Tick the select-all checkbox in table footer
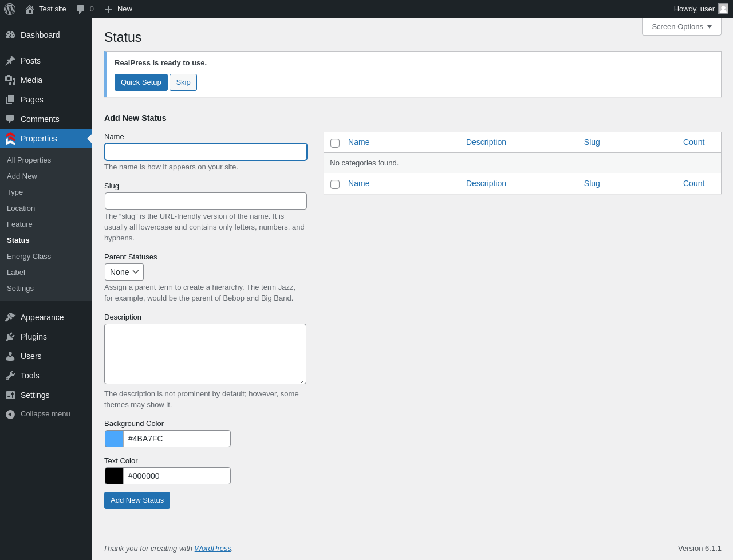This screenshot has height=560, width=733. (x=335, y=184)
